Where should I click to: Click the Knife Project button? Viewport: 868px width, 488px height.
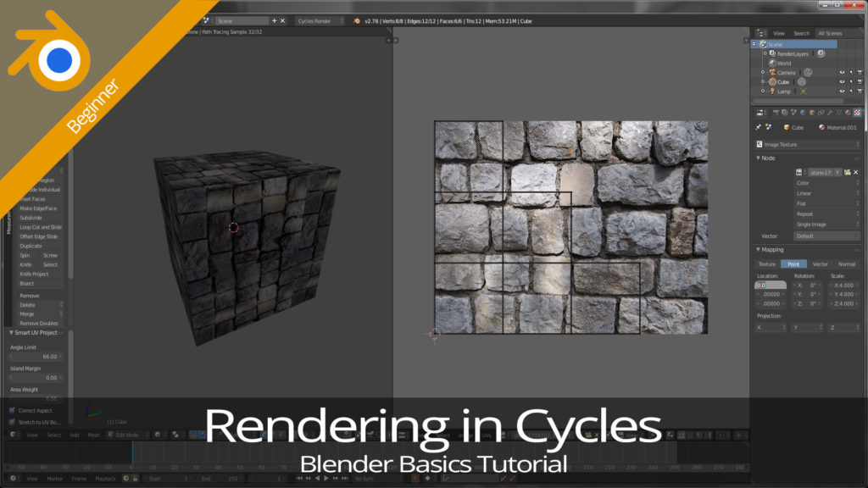coord(40,274)
